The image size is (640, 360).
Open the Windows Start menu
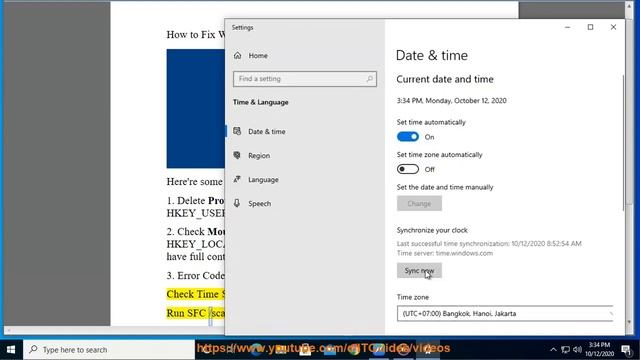11,349
